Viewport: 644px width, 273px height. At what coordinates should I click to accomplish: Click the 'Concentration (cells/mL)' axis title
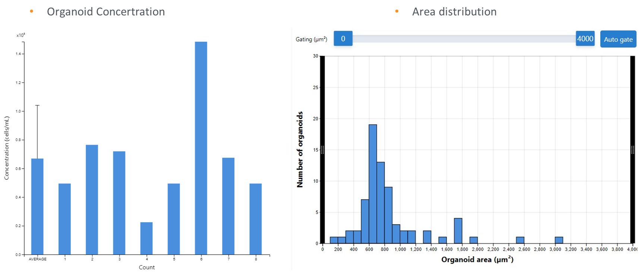coord(6,148)
